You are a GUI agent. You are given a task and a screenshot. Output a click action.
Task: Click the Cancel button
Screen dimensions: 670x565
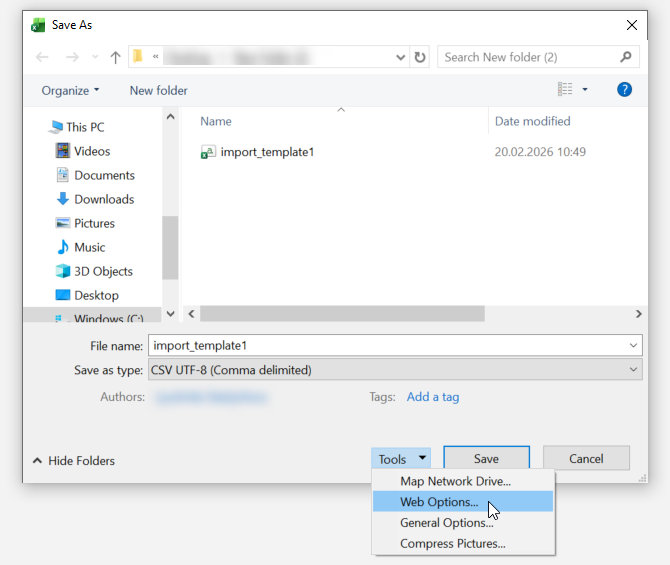click(586, 458)
